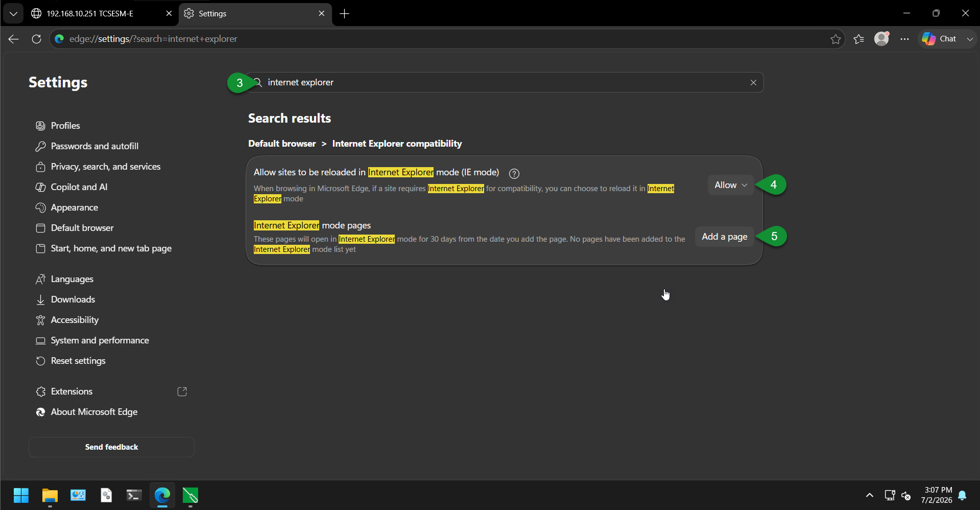This screenshot has height=510, width=980.
Task: Open File Explorer from the taskbar
Action: pos(50,495)
